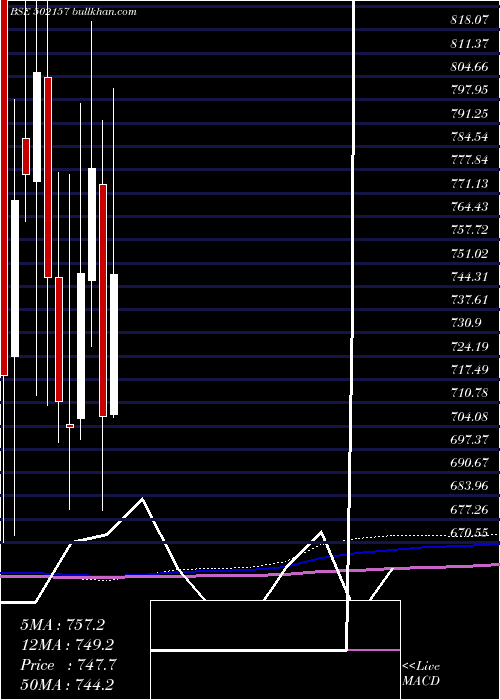The image size is (500, 700).
Task: Click the '12MA : 749.2' readout
Action: coord(67,645)
